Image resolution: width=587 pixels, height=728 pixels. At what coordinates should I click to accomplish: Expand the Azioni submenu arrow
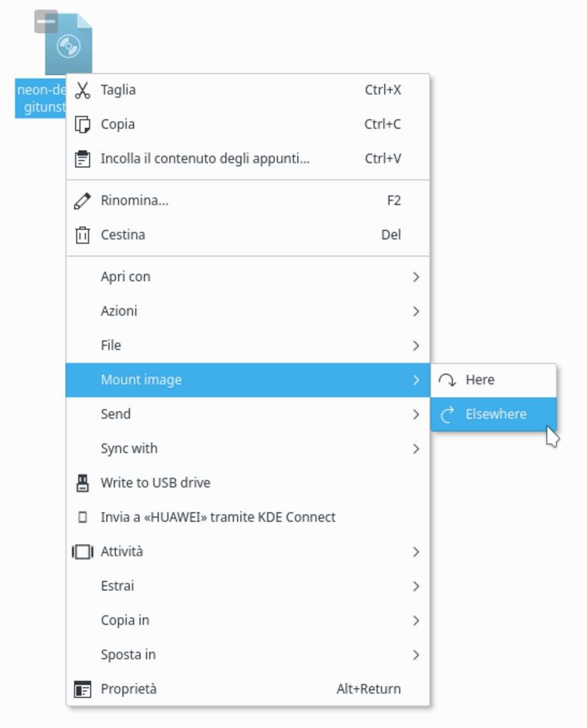click(x=416, y=311)
